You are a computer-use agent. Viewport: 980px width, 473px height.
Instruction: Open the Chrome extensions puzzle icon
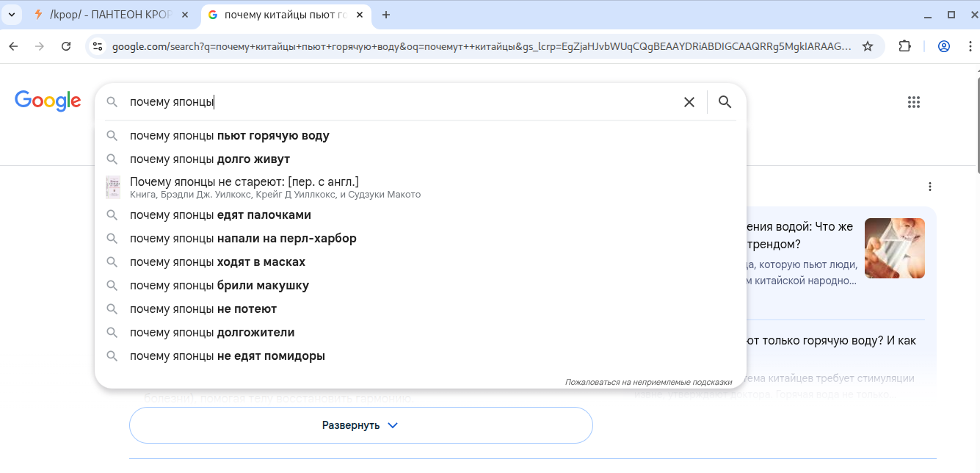[904, 46]
